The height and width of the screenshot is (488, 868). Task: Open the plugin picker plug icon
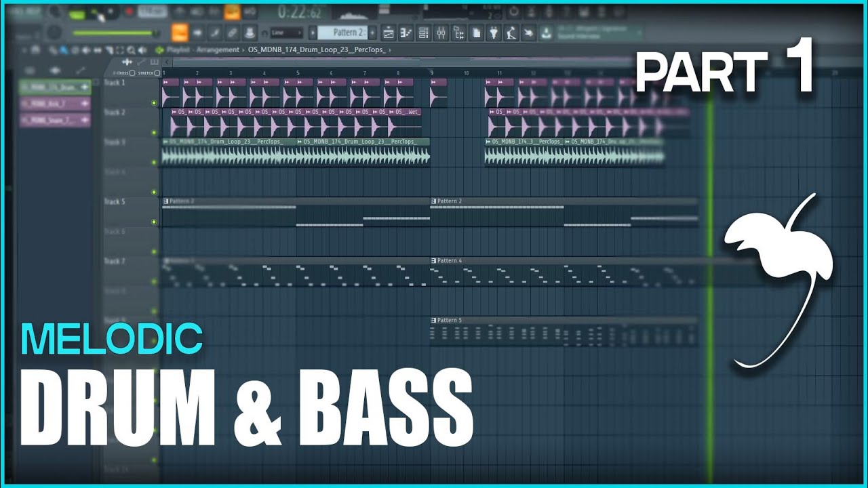tap(494, 33)
